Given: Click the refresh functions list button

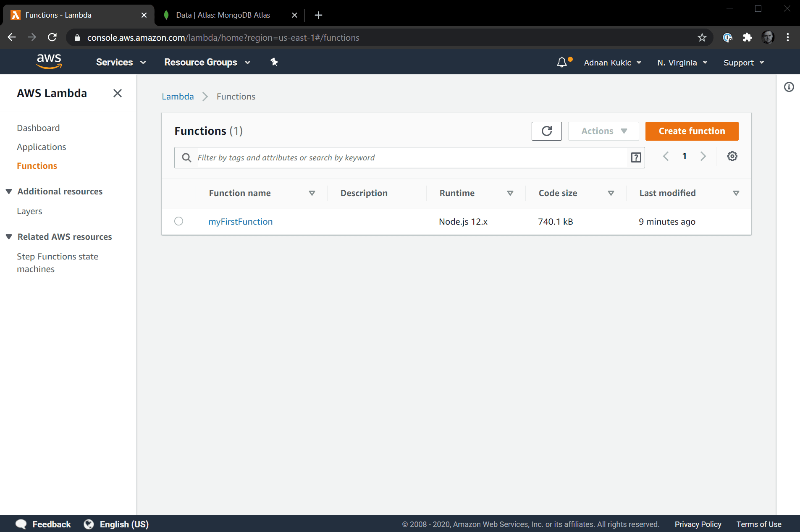Looking at the screenshot, I should pyautogui.click(x=546, y=131).
